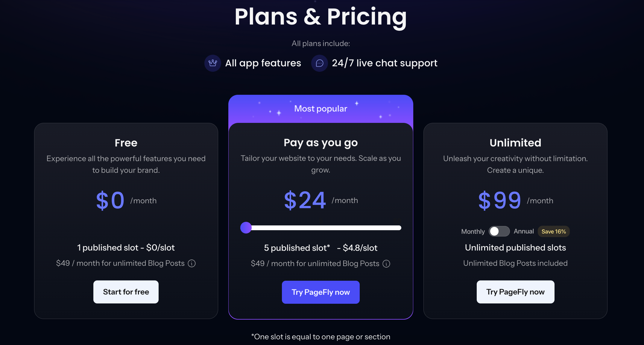
Task: Click the Plans & Pricing heading
Action: 321,17
